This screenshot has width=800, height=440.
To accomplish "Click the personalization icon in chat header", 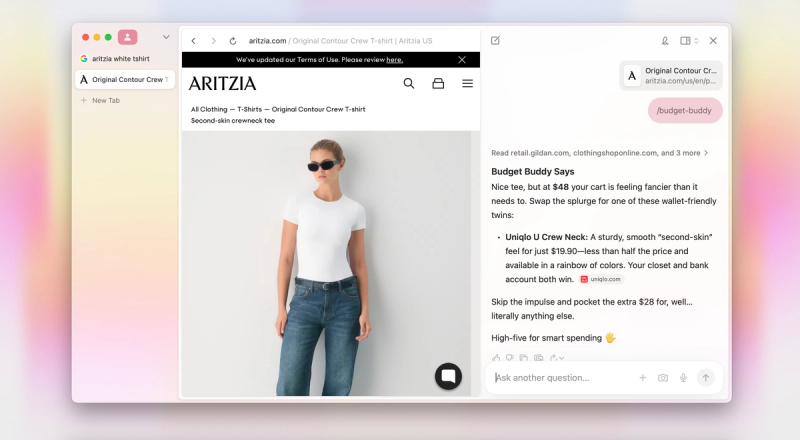I will tap(665, 41).
